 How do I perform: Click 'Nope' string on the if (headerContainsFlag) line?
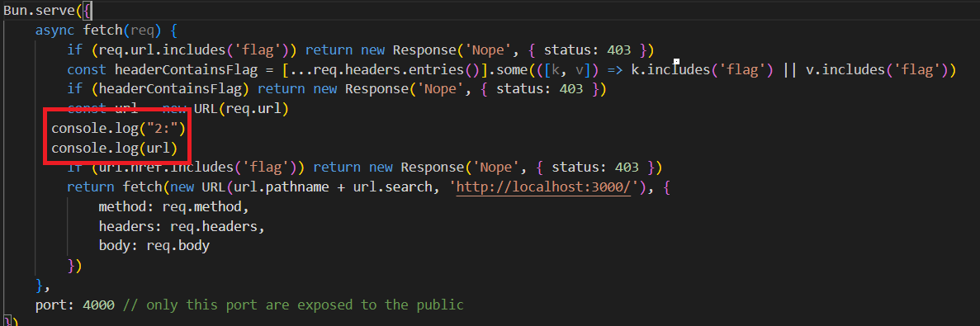pyautogui.click(x=443, y=89)
